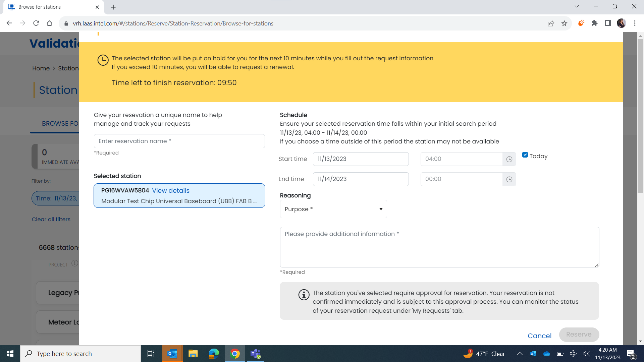Open the Chrome tab search chevron

pyautogui.click(x=577, y=6)
